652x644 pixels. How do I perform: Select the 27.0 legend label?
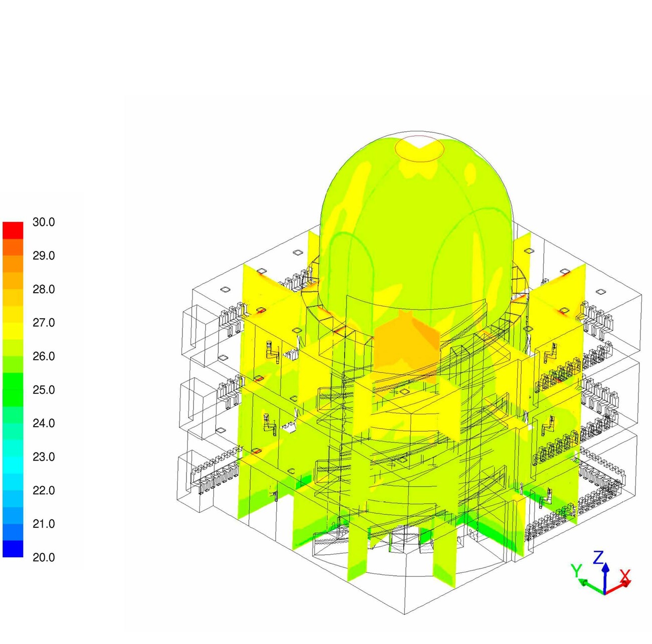coord(44,323)
